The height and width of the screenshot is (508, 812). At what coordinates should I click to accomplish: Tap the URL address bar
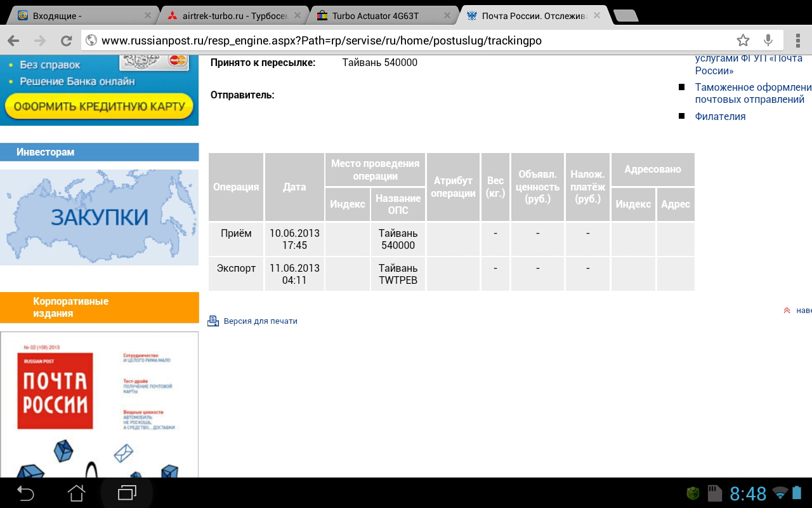pyautogui.click(x=406, y=41)
